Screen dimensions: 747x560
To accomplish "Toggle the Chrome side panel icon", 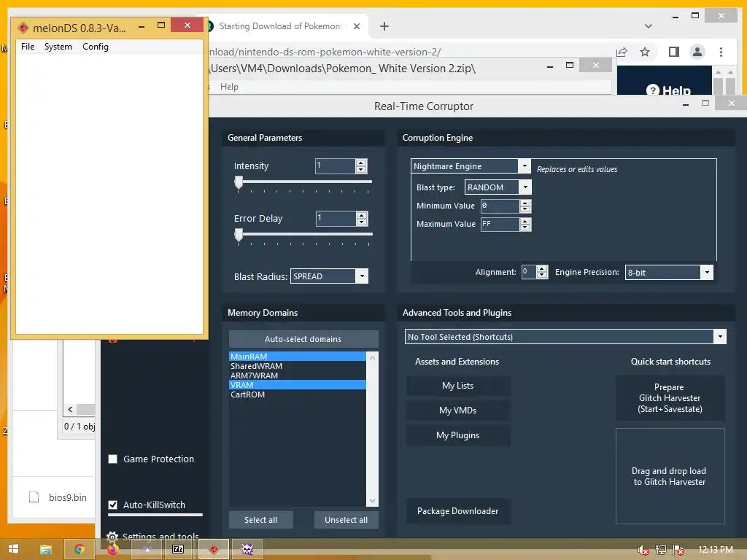I will [x=673, y=52].
